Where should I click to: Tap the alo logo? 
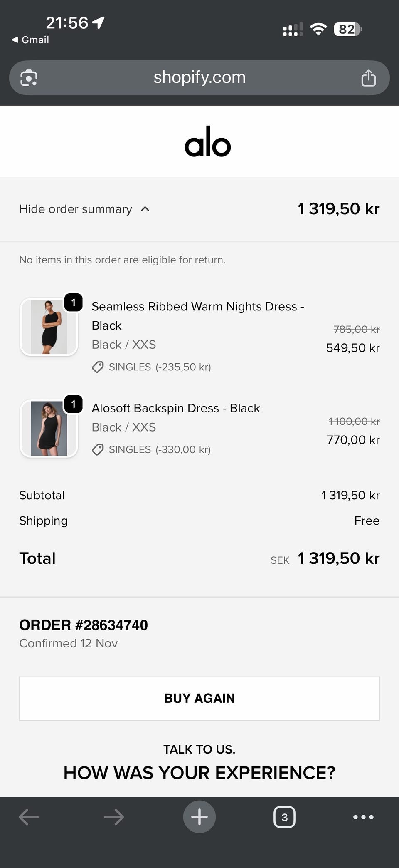click(x=207, y=141)
